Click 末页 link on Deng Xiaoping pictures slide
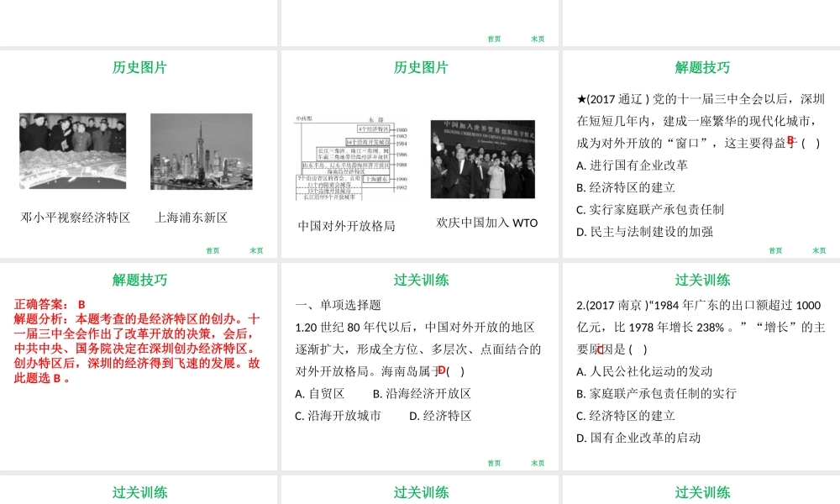This screenshot has height=504, width=840. tap(256, 250)
